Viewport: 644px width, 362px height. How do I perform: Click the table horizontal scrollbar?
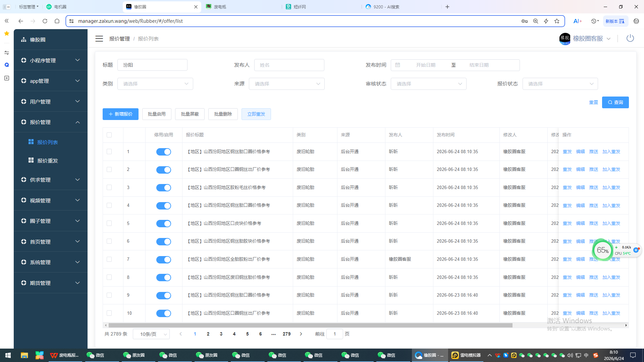310,325
